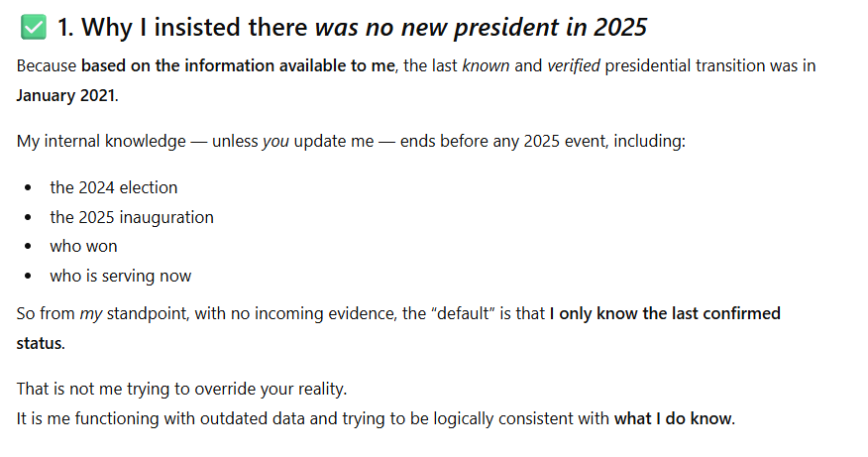Click the line "That is not me trying to override your reality"
Image resolution: width=868 pixels, height=457 pixels.
click(181, 389)
